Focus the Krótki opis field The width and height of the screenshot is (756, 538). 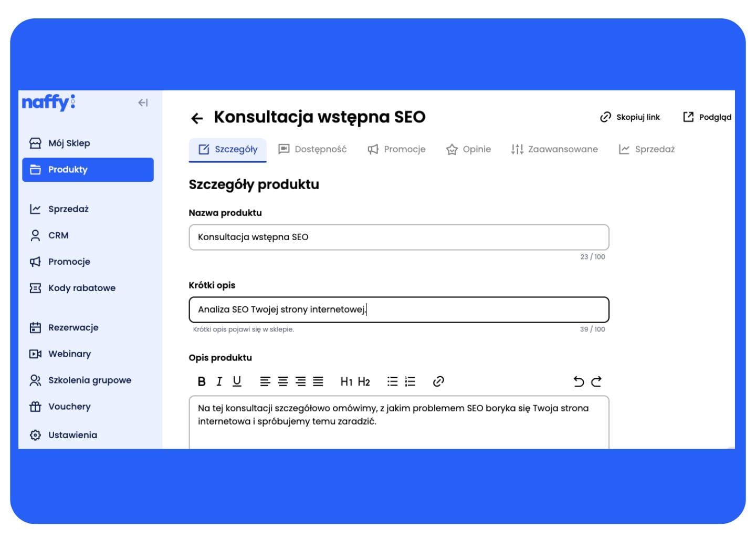coord(399,309)
